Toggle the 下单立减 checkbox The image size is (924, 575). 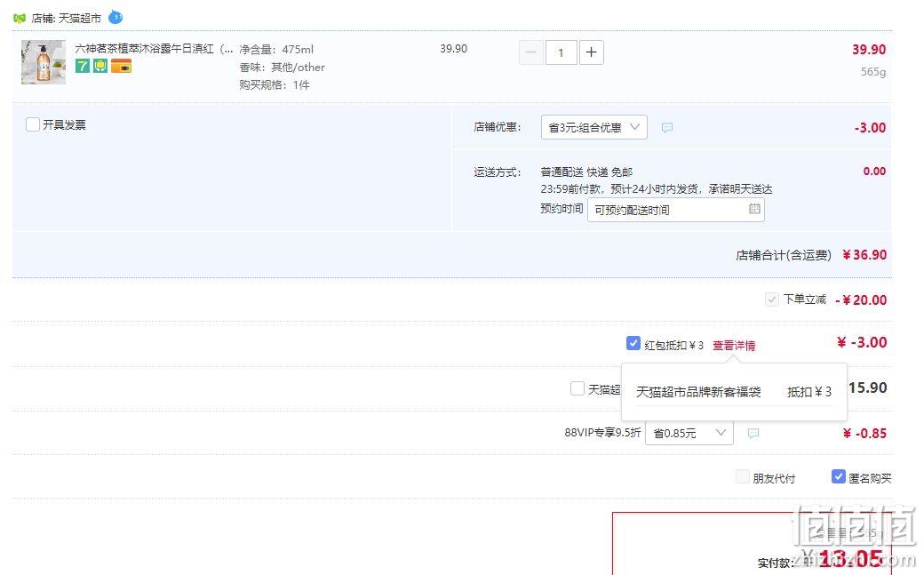772,299
